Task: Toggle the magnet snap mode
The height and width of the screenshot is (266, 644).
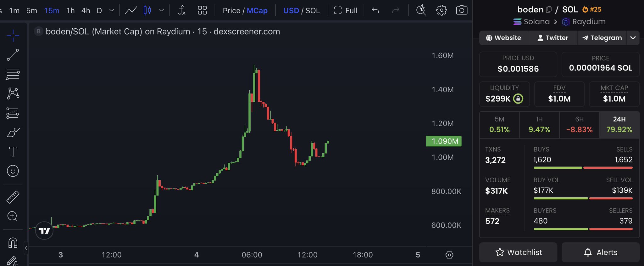Action: [x=13, y=243]
